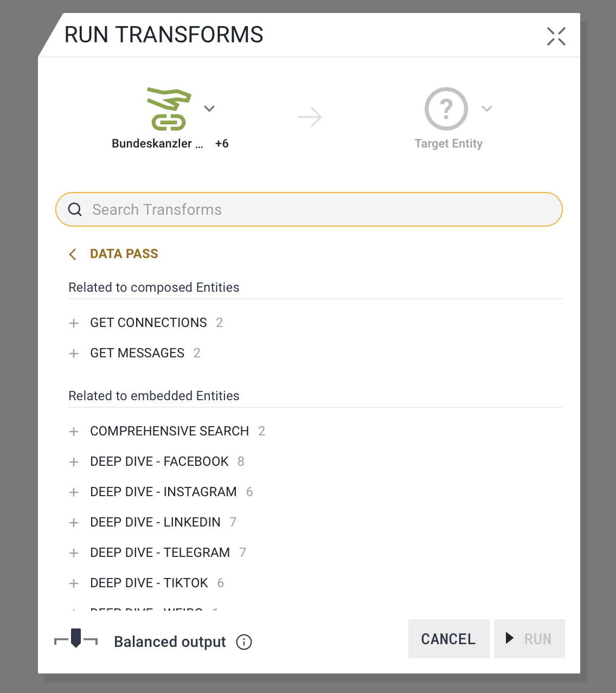
Task: Expand Deep Dive - LinkedIn transforms
Action: click(x=155, y=522)
